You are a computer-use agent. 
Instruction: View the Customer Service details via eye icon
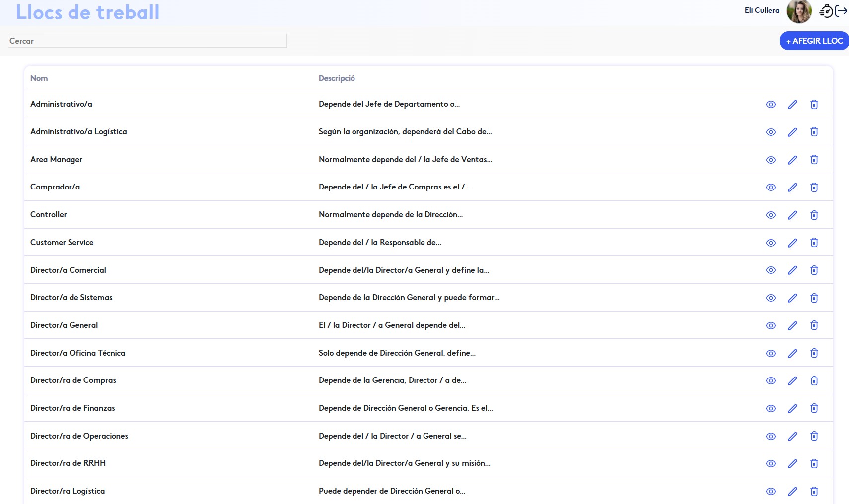(771, 243)
